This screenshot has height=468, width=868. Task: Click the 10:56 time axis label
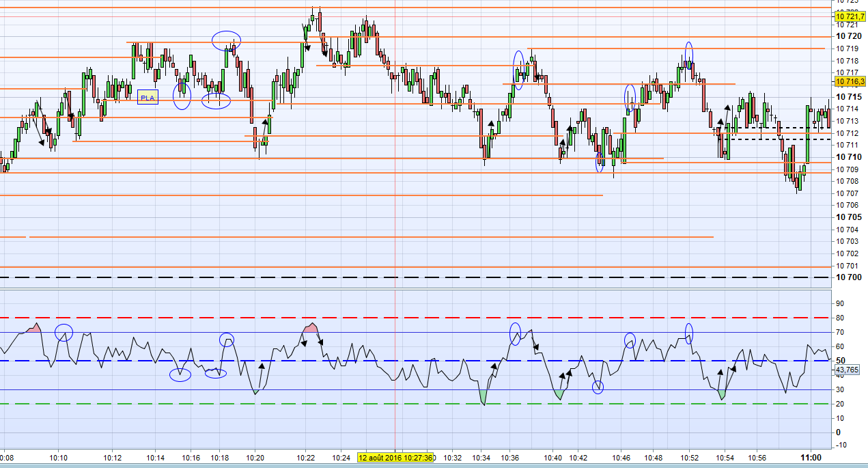coord(757,458)
